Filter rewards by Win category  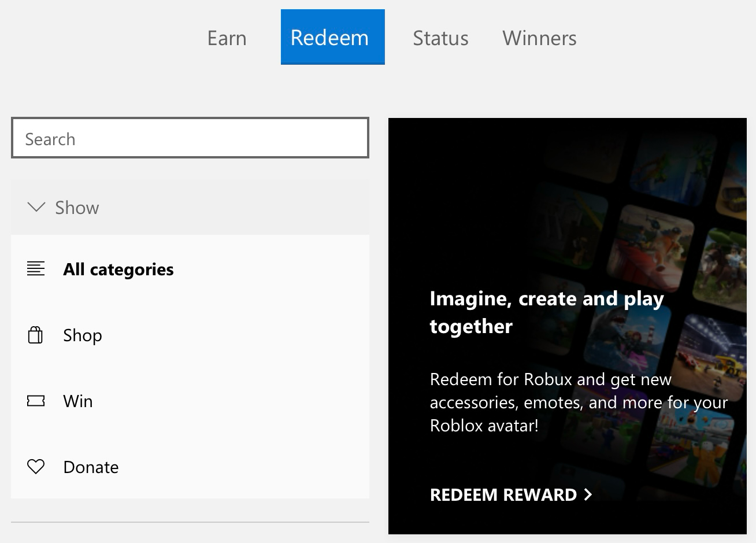point(77,401)
